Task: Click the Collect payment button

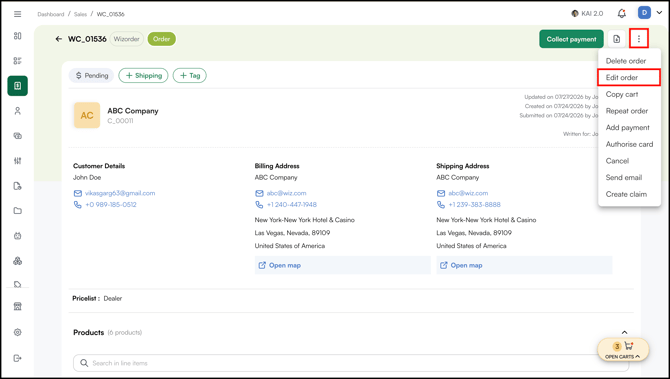Action: [571, 39]
